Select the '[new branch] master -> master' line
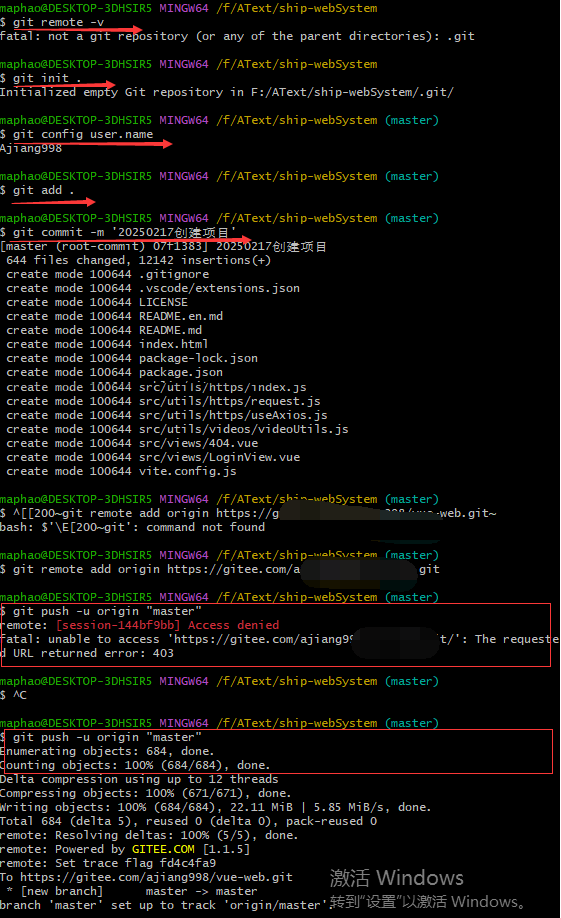The width and height of the screenshot is (561, 918). pyautogui.click(x=132, y=892)
